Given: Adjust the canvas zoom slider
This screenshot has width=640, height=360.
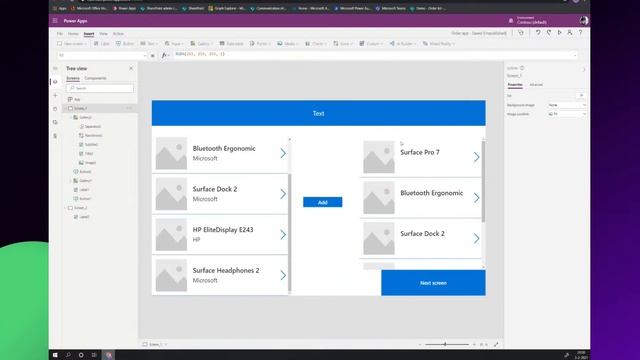Looking at the screenshot, I should tap(445, 344).
